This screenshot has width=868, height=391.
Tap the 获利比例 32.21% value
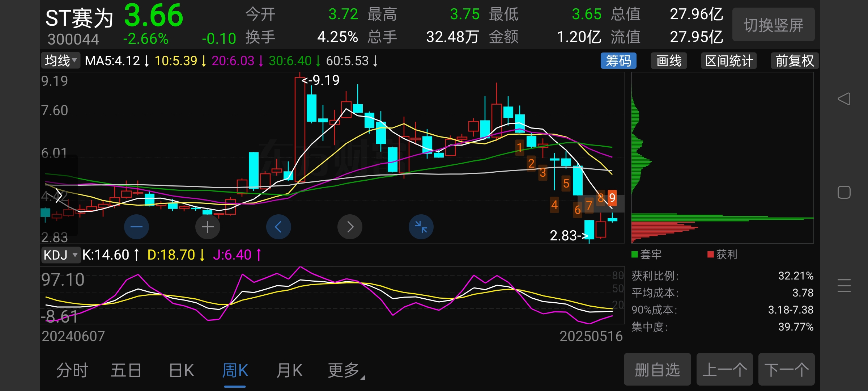(796, 276)
